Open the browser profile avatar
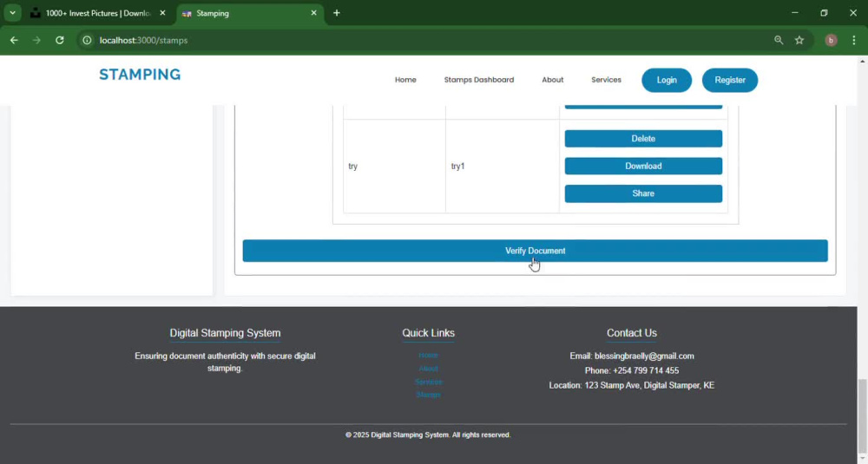The height and width of the screenshot is (464, 868). tap(831, 41)
